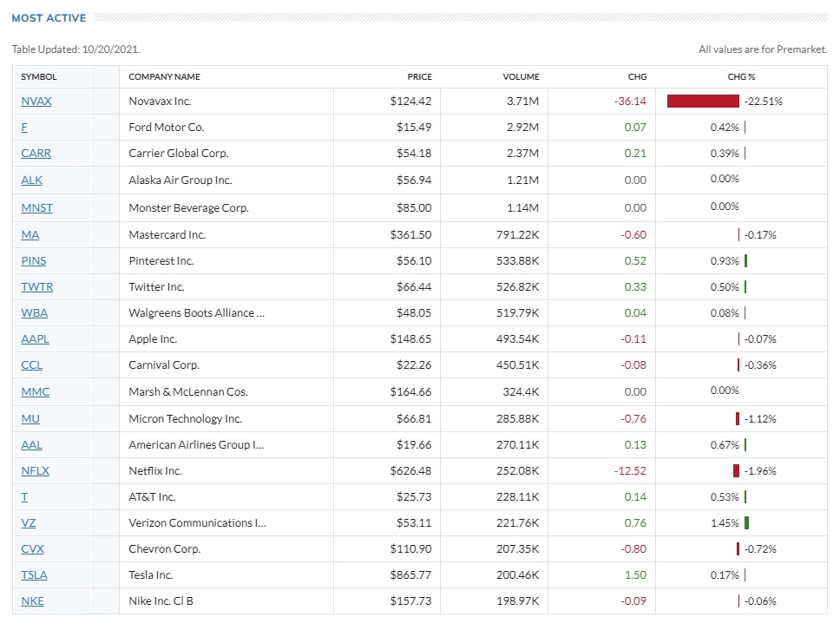Open the T ticker link

point(24,497)
